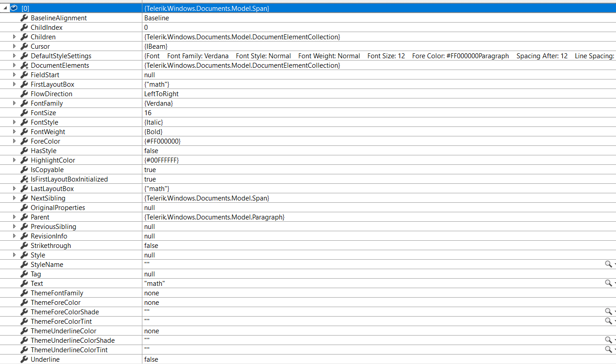Viewport: 616px width, 364px height.
Task: Open the visualizer magnifier for ThemeForeColorTint
Action: click(608, 321)
